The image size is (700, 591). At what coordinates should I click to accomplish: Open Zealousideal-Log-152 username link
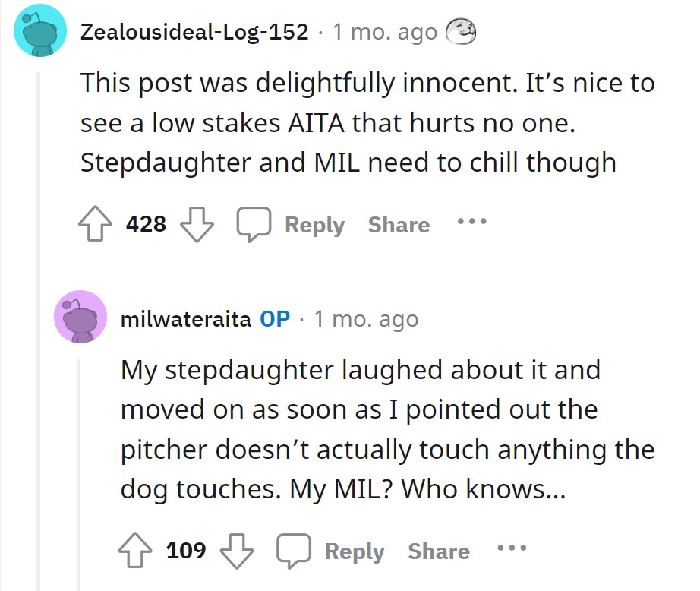coord(194,32)
